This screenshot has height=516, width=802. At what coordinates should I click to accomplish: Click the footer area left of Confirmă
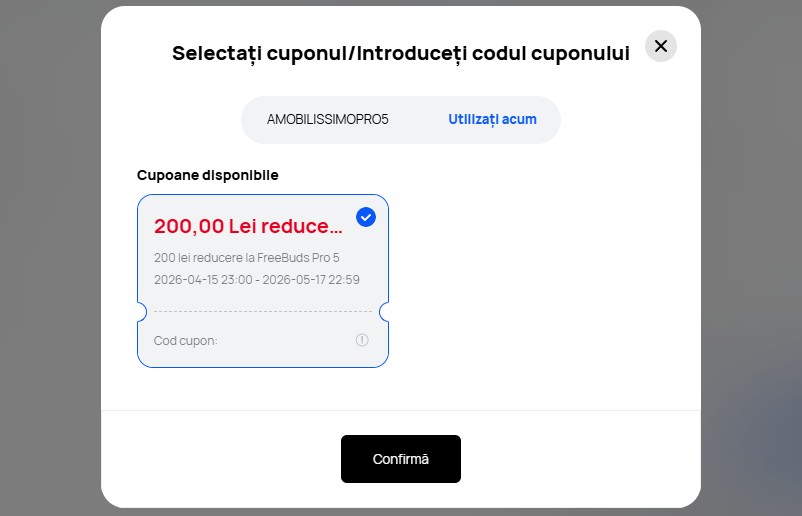pyautogui.click(x=220, y=459)
